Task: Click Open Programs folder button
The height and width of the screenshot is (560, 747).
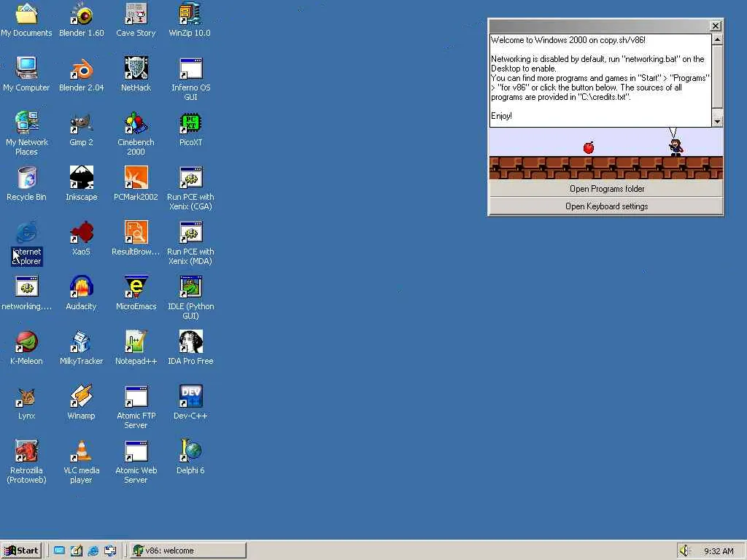Action: (606, 189)
